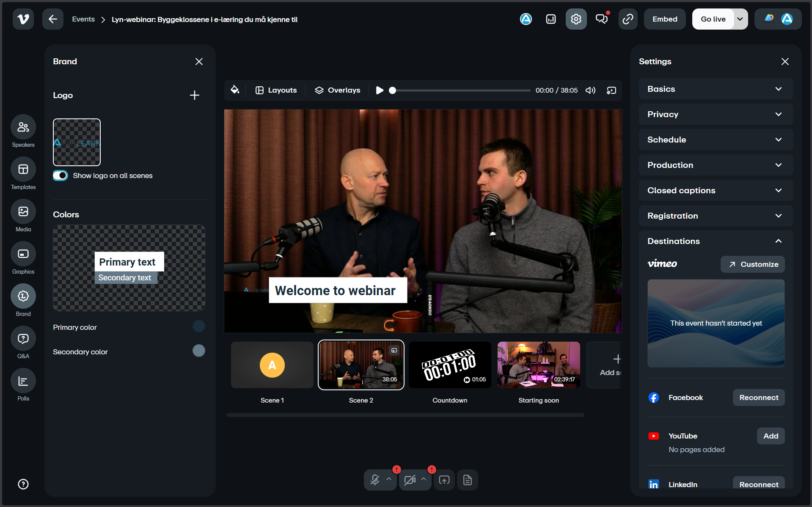Collapse the Destinations section
812x507 pixels.
coord(716,241)
